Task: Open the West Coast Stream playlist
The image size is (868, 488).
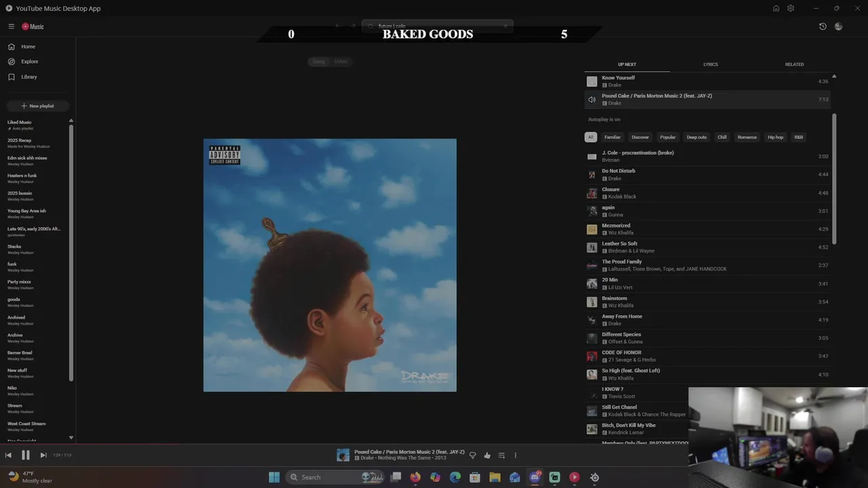Action: [35, 426]
